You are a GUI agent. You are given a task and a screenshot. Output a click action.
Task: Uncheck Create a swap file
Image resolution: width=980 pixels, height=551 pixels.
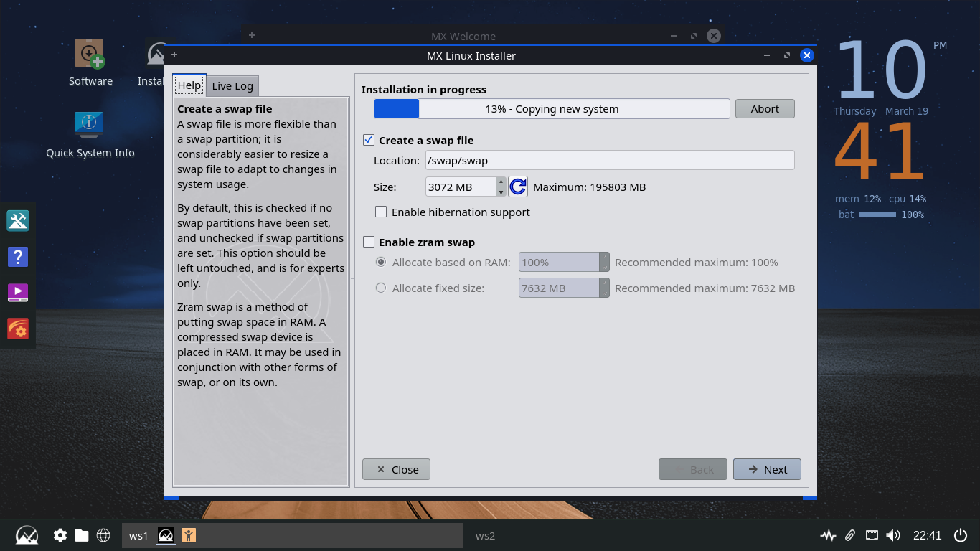(369, 141)
